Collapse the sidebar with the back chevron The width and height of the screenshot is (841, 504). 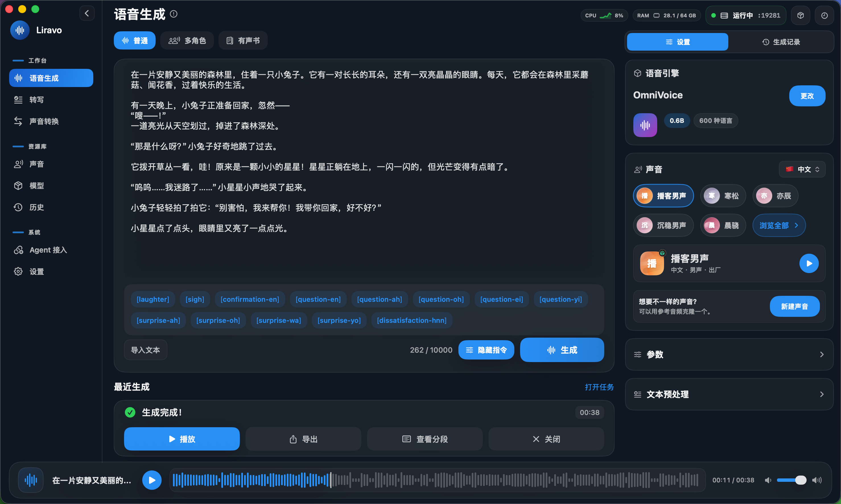87,13
